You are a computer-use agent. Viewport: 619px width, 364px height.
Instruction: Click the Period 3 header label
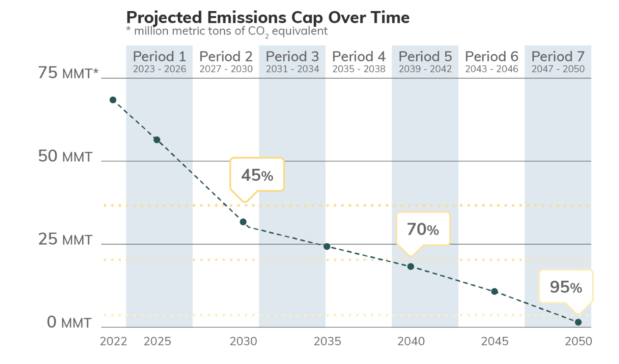[x=292, y=62]
